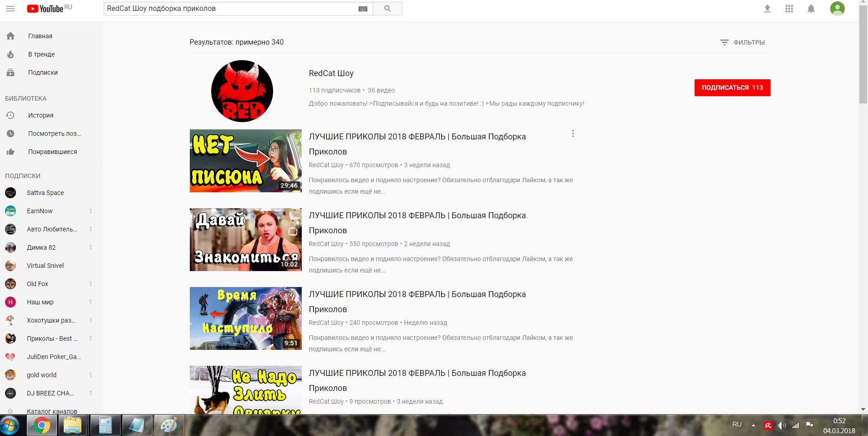Viewport: 868px width, 436px height.
Task: Switch to Chrome in the taskbar
Action: pyautogui.click(x=41, y=426)
